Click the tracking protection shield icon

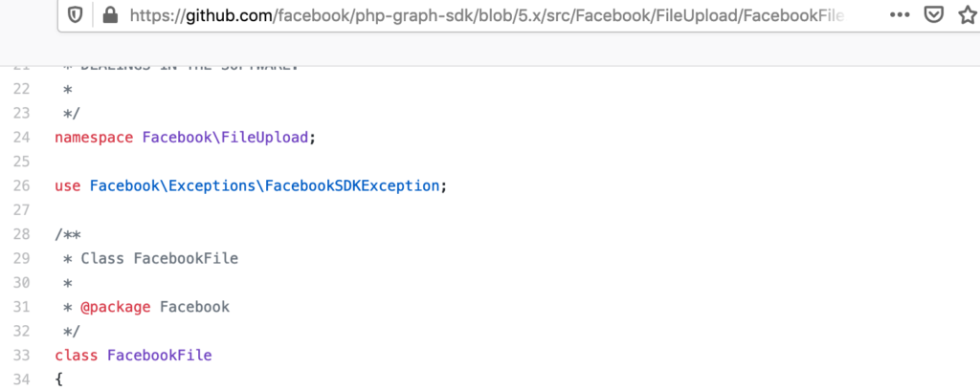76,15
